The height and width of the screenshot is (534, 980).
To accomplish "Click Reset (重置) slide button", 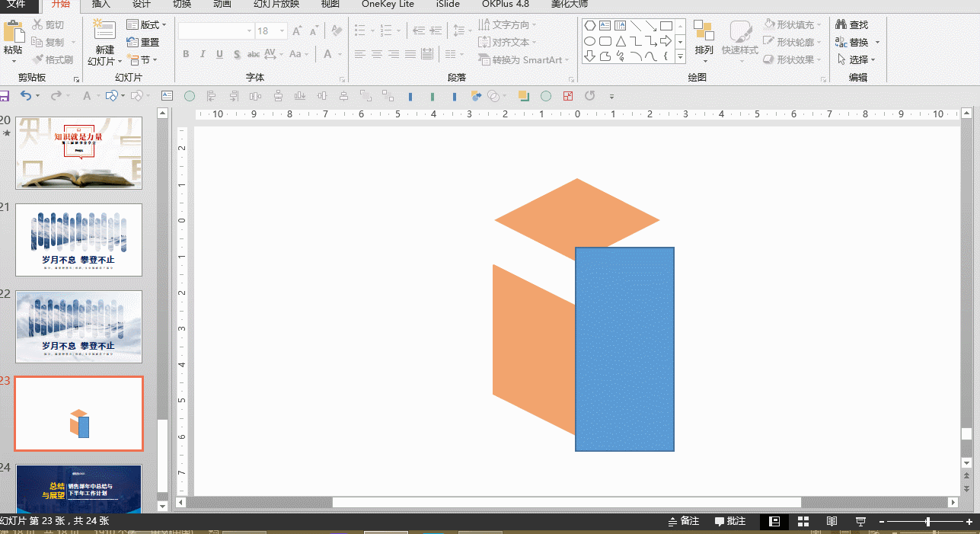I will (x=144, y=43).
